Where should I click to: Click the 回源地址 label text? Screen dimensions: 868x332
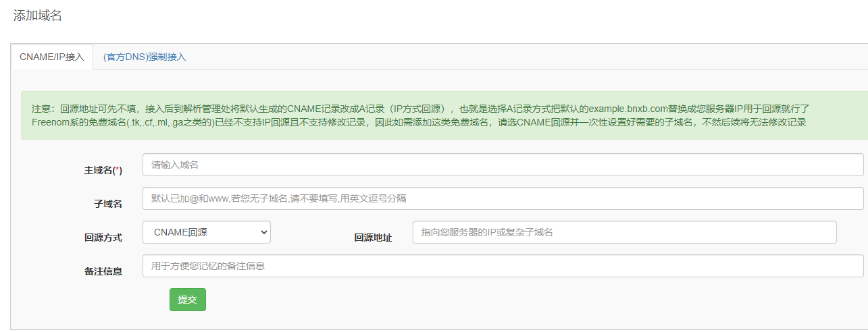point(373,238)
